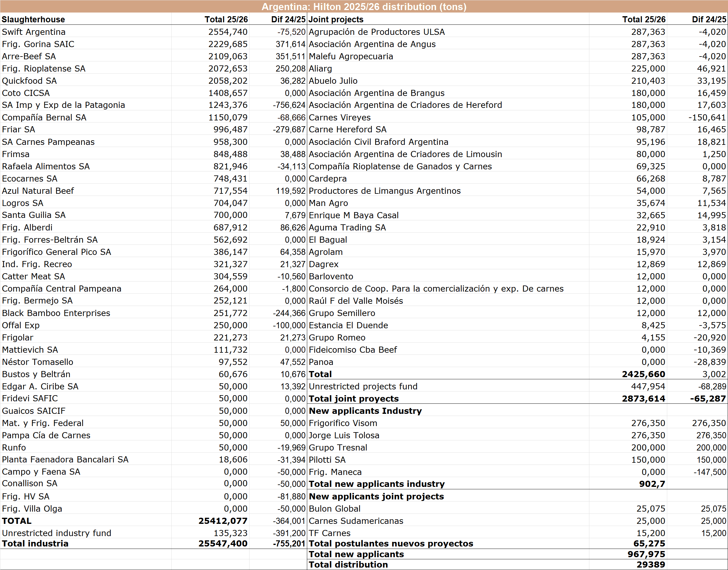
Task: Click the 'Black Bamboo Enterprises' cell
Action: 56,313
